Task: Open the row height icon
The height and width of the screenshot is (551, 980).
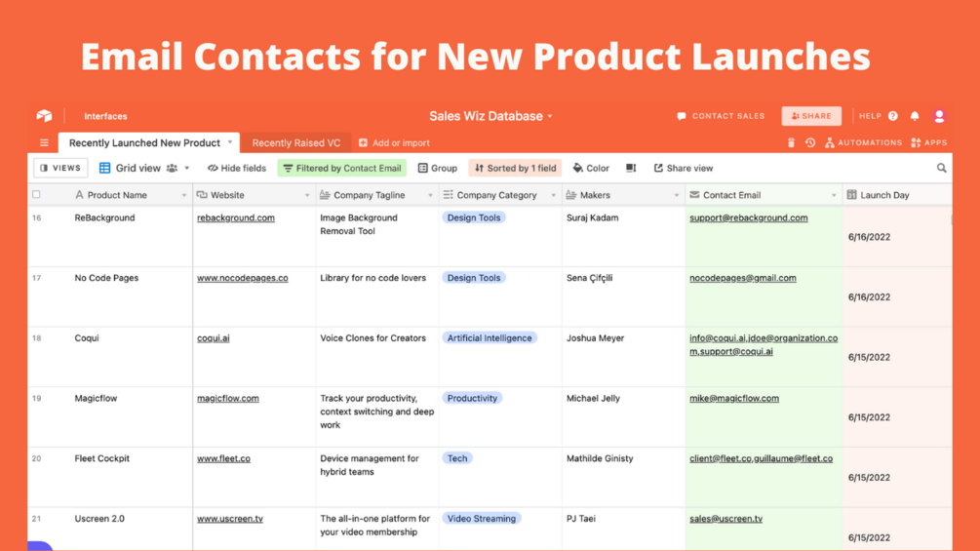Action: coord(631,168)
